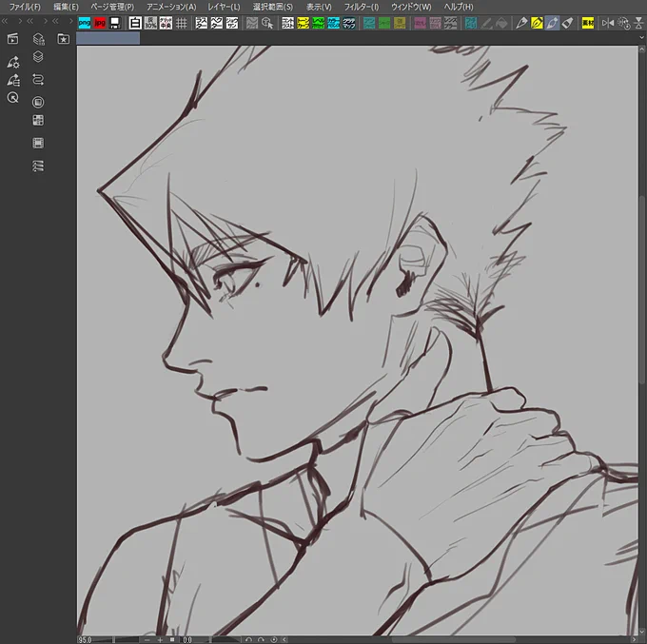Click the flip horizontal icon
This screenshot has width=647, height=644.
[608, 23]
